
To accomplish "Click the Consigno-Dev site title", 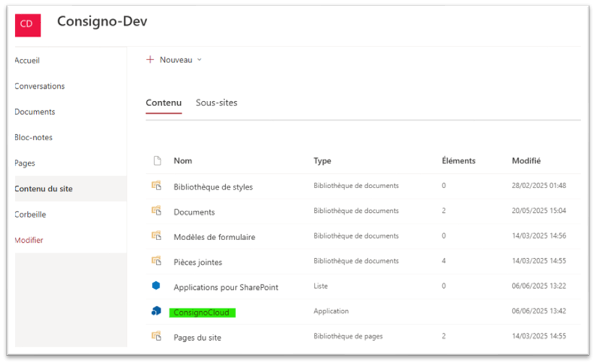I will [102, 21].
